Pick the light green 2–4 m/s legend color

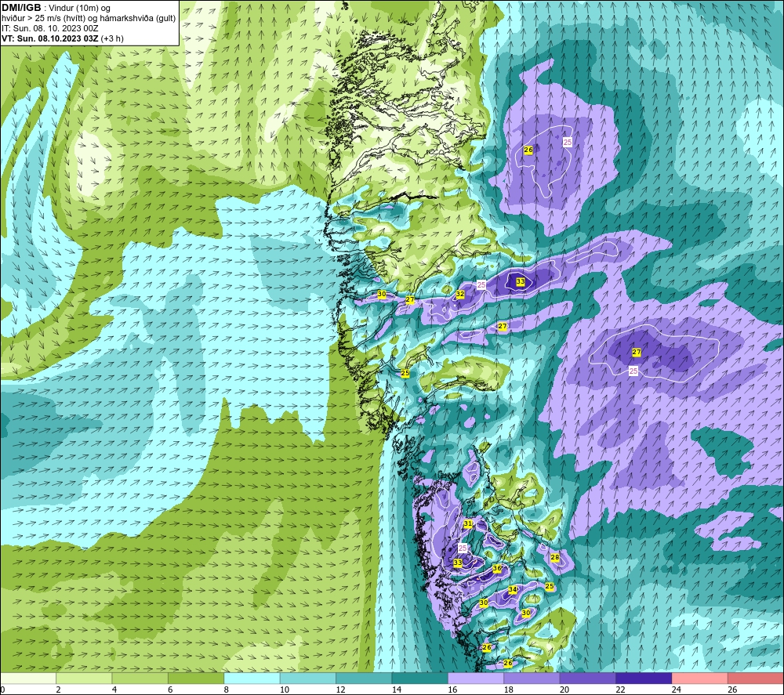[84, 678]
